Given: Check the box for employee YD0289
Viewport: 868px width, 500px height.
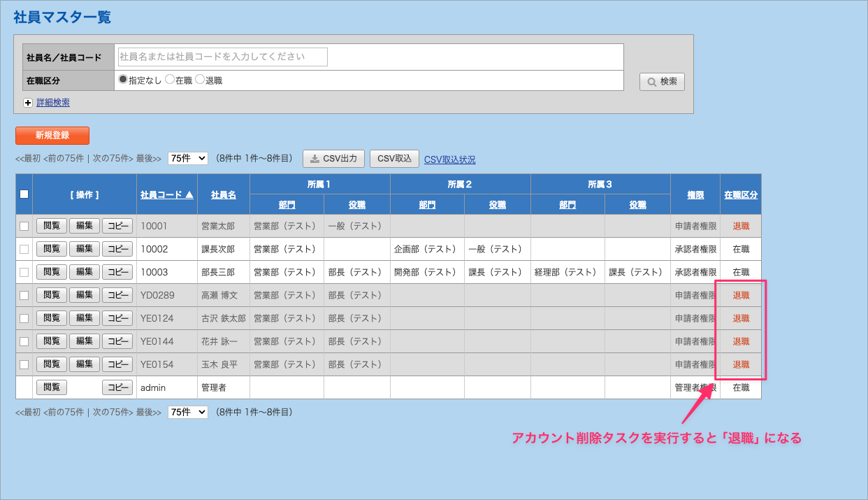Looking at the screenshot, I should click(x=24, y=295).
